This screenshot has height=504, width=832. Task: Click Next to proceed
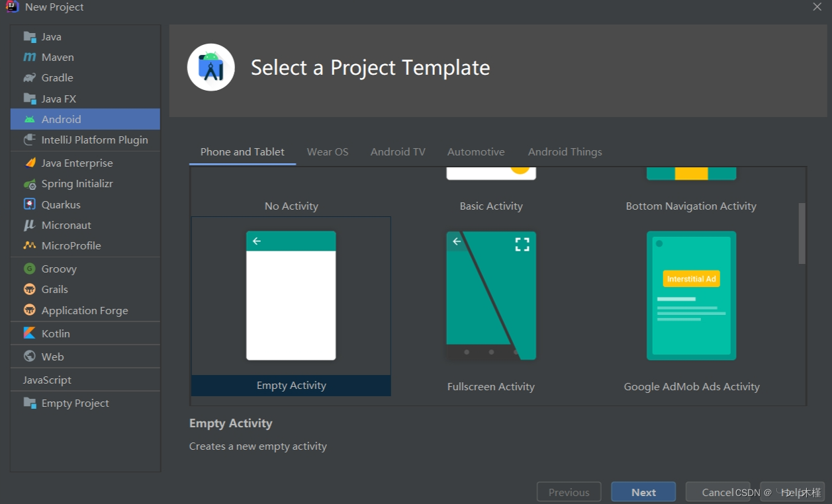tap(643, 491)
